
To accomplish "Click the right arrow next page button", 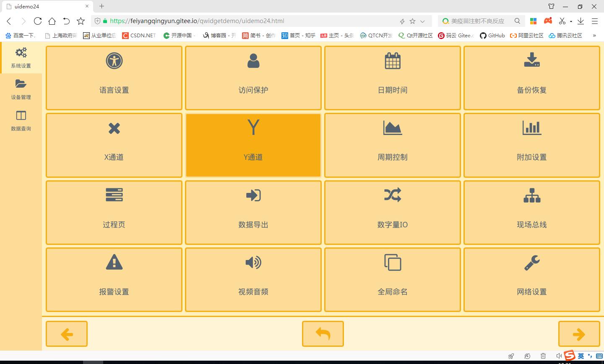I will coord(579,334).
